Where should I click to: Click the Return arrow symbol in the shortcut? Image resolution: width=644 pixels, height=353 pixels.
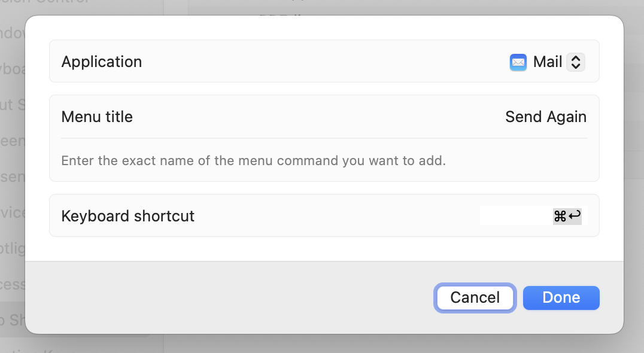pyautogui.click(x=575, y=216)
